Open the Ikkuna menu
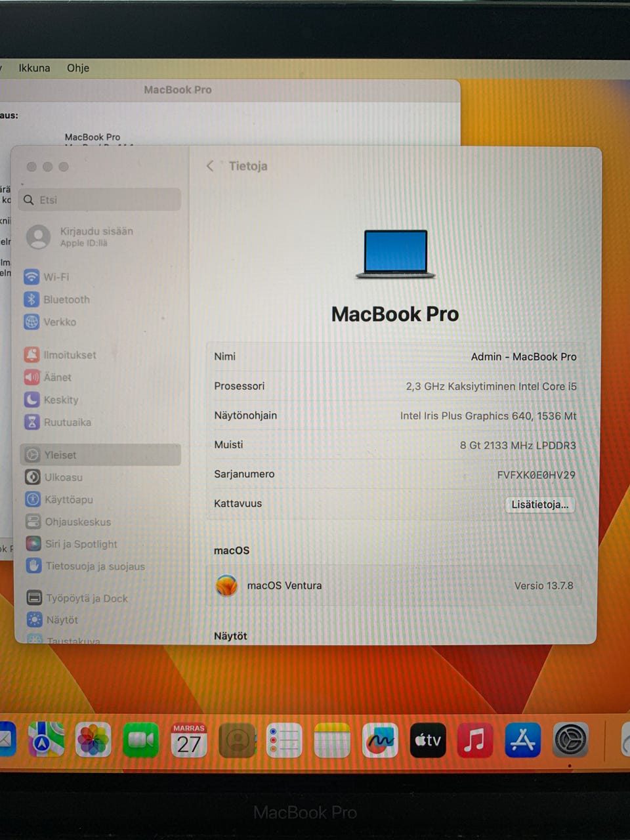Viewport: 630px width, 840px height. (x=34, y=68)
